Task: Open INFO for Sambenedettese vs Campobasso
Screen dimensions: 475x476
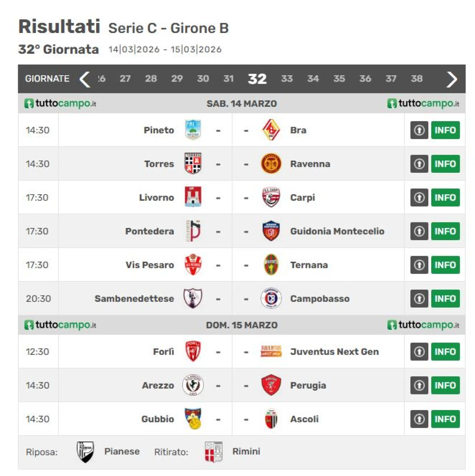Action: pos(445,298)
